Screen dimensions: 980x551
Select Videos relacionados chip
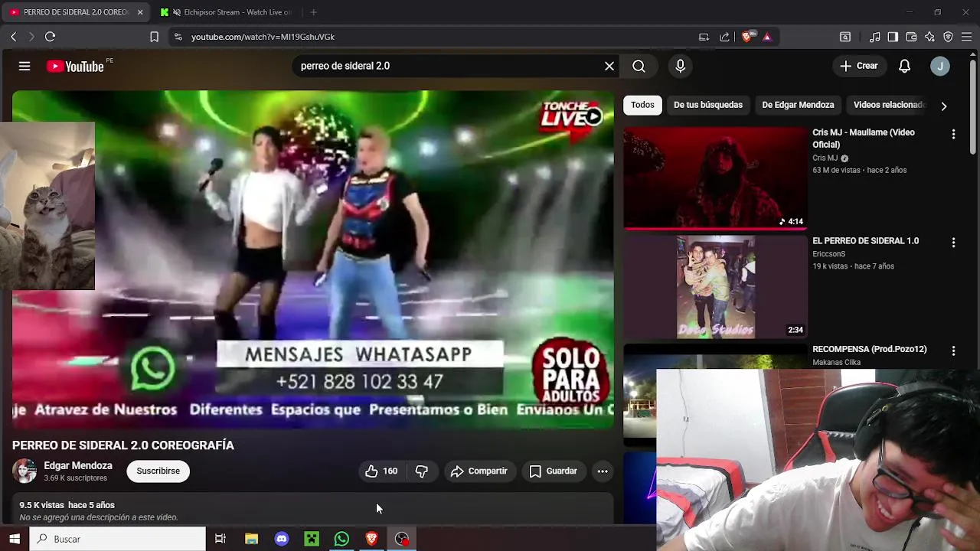(x=889, y=105)
